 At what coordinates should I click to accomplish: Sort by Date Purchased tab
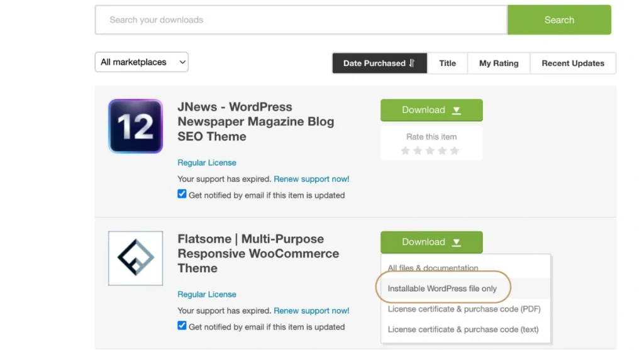pos(379,63)
